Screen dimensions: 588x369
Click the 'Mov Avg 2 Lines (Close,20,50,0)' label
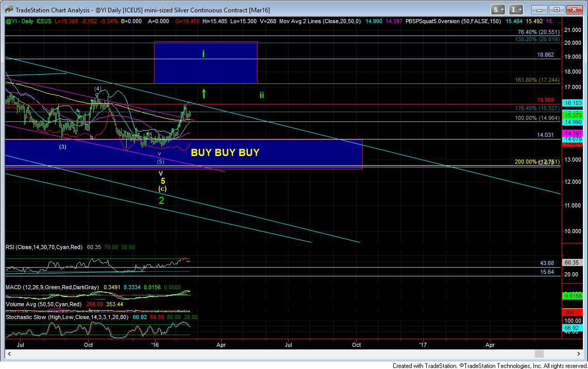click(320, 21)
